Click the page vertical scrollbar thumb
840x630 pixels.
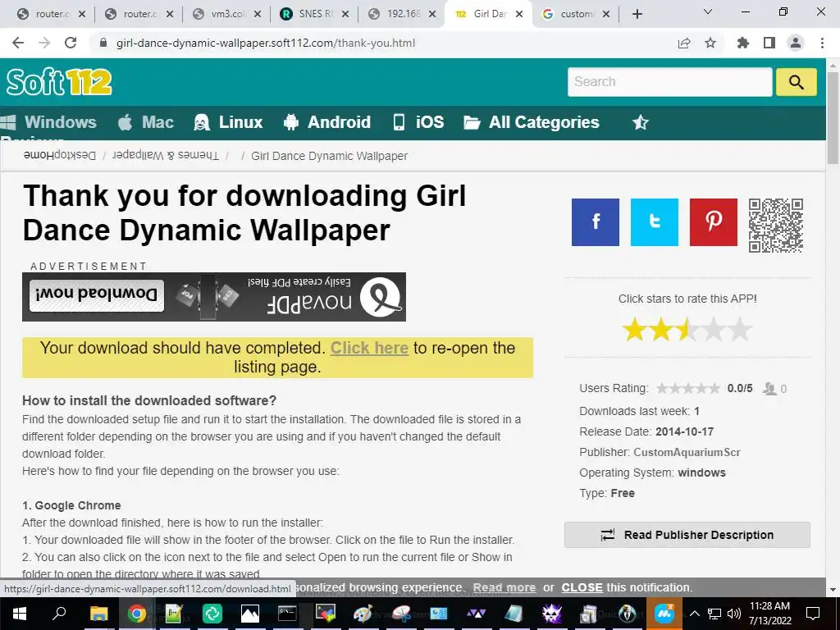[833, 118]
